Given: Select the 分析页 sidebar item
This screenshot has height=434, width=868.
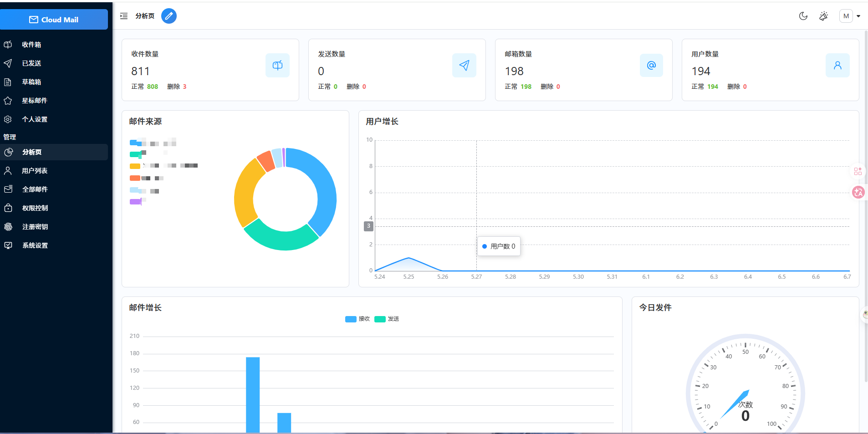Looking at the screenshot, I should click(x=54, y=152).
